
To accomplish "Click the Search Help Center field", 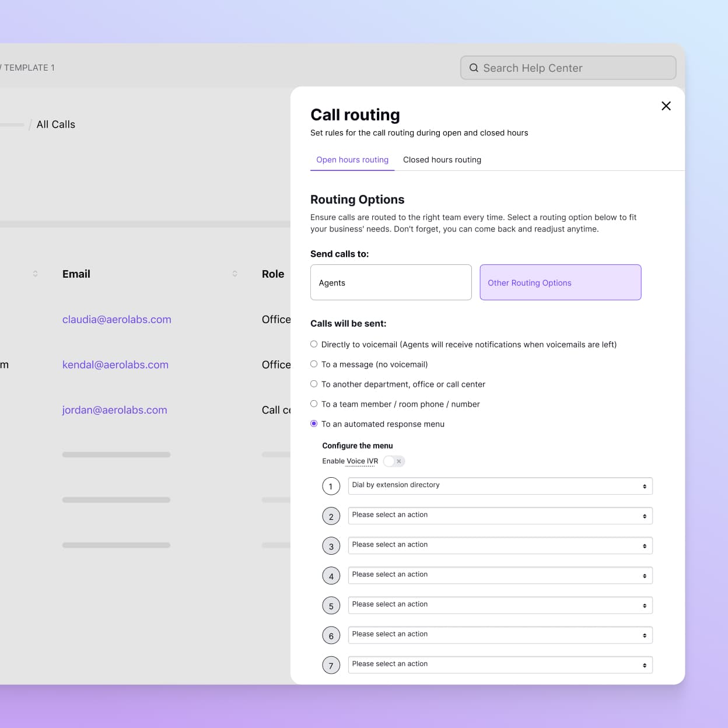I will point(575,68).
